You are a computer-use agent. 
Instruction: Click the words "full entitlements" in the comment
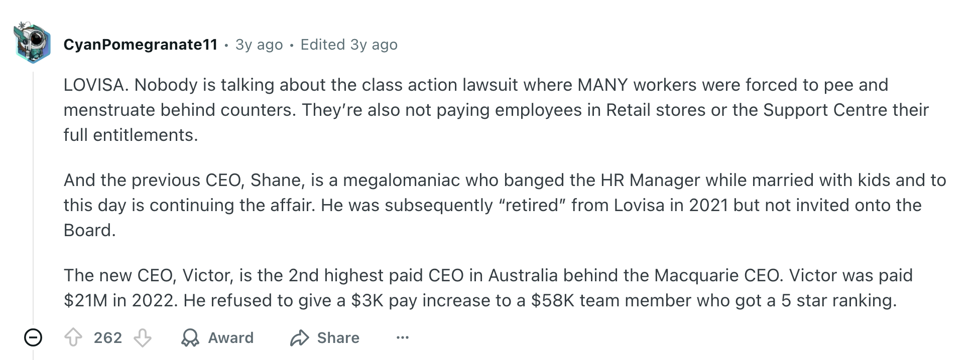131,135
